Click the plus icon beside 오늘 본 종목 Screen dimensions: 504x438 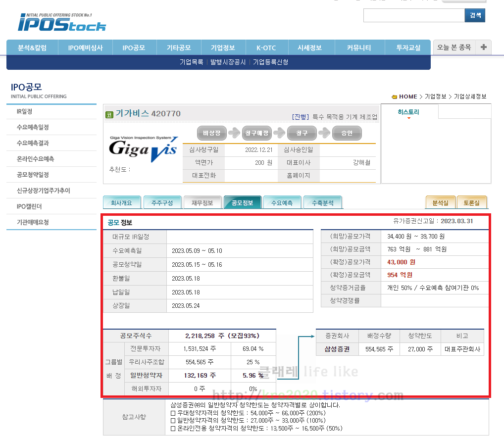pos(483,47)
